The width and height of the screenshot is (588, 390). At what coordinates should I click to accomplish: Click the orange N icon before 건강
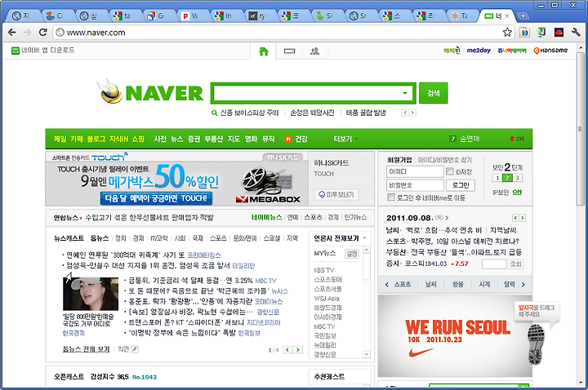[x=288, y=139]
